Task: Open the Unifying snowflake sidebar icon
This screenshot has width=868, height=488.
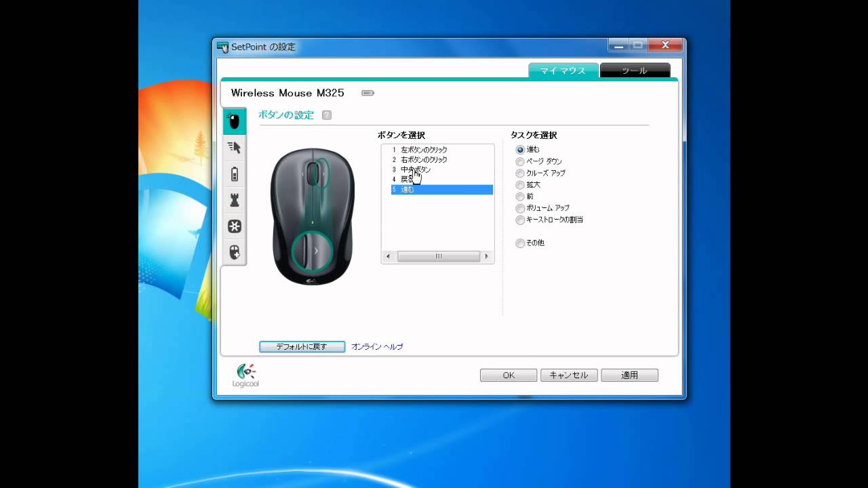Action: 235,226
